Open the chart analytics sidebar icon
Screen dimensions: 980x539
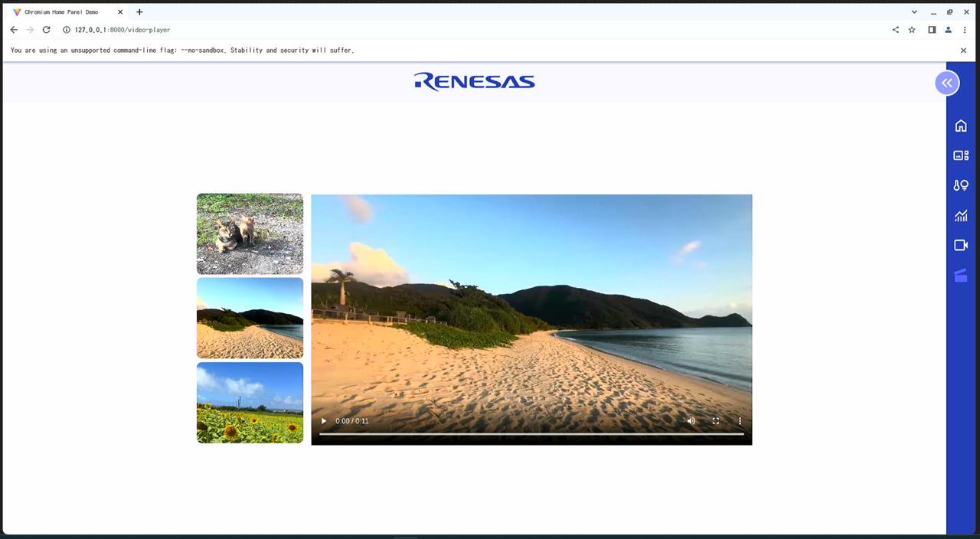(961, 216)
